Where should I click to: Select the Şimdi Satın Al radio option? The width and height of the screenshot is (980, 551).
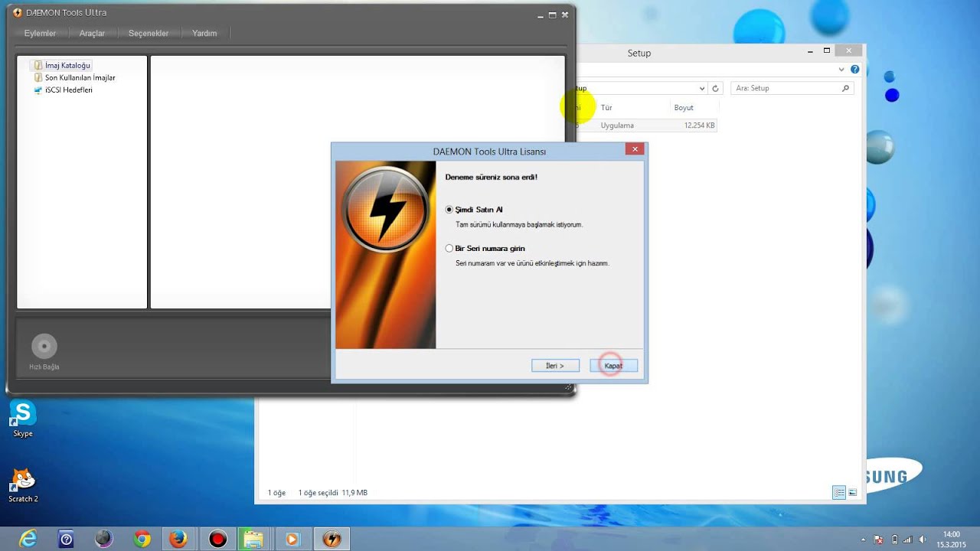(474, 210)
